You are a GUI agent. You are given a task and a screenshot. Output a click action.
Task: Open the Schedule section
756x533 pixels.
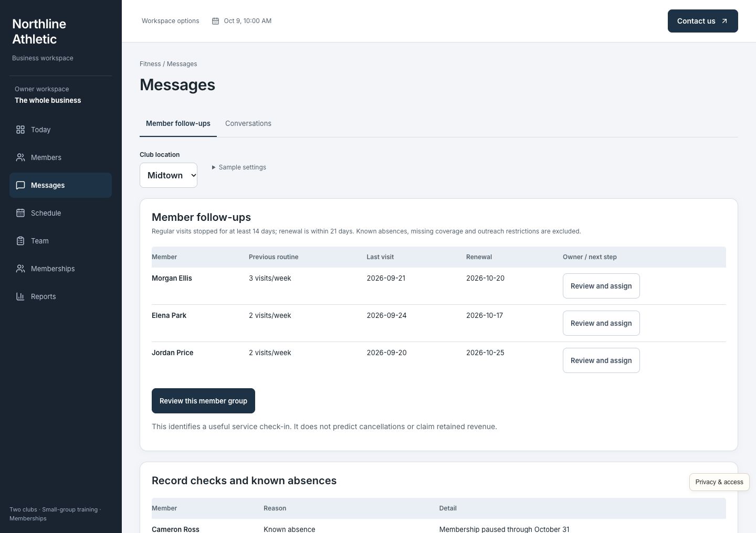coord(60,213)
